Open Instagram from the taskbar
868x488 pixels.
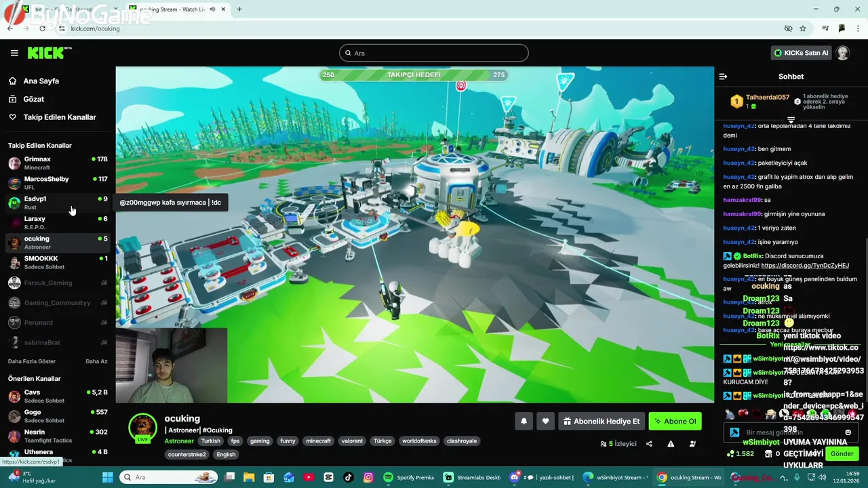368,477
